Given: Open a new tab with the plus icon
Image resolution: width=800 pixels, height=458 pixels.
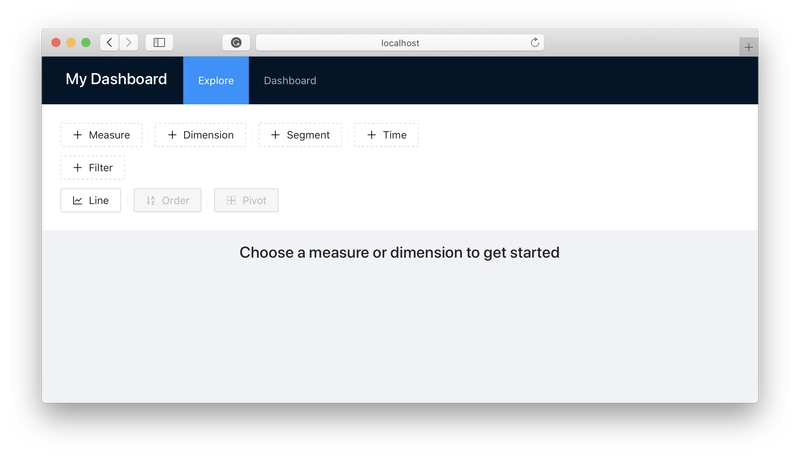Looking at the screenshot, I should pos(748,47).
